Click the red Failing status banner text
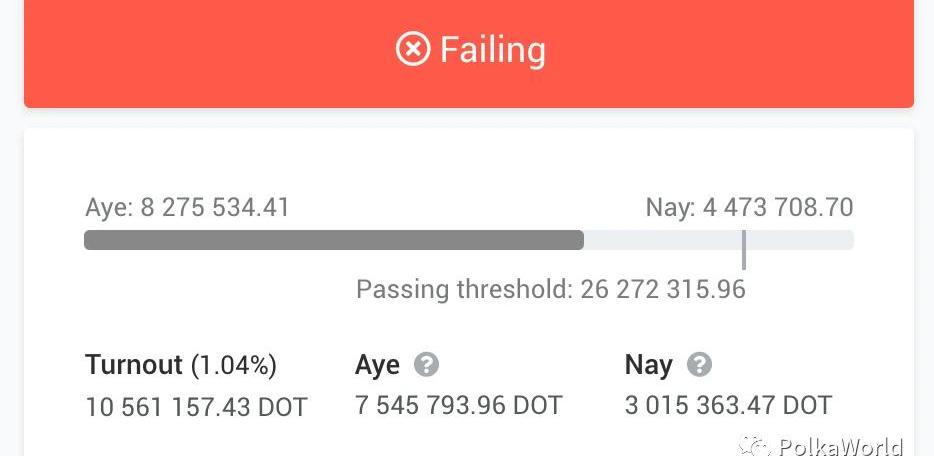Image resolution: width=934 pixels, height=456 pixels. [x=493, y=49]
